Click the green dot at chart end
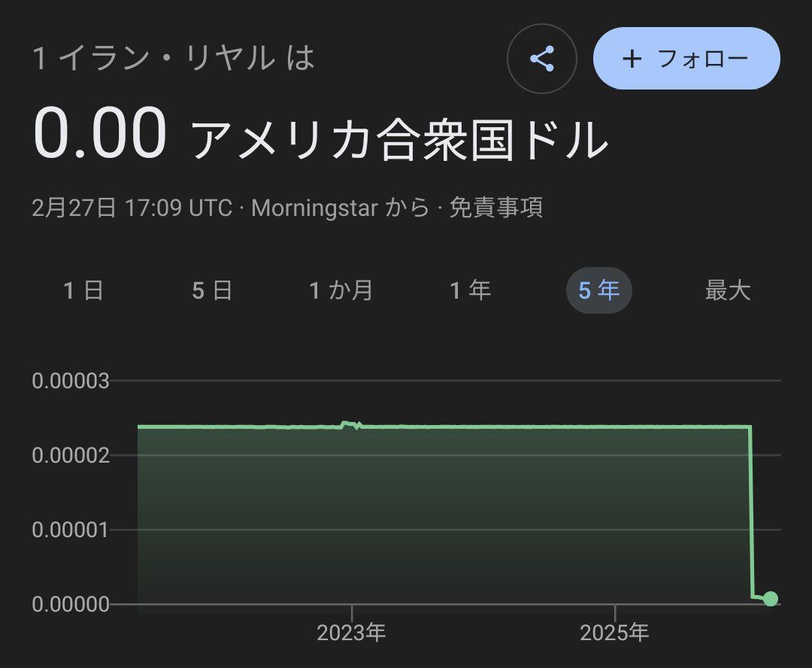The width and height of the screenshot is (812, 668). [x=770, y=599]
